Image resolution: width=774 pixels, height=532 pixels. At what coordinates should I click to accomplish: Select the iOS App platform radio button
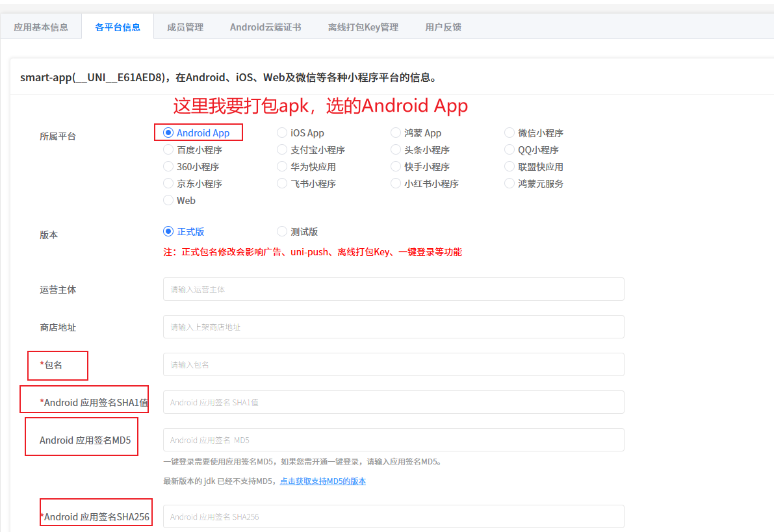[x=282, y=133]
